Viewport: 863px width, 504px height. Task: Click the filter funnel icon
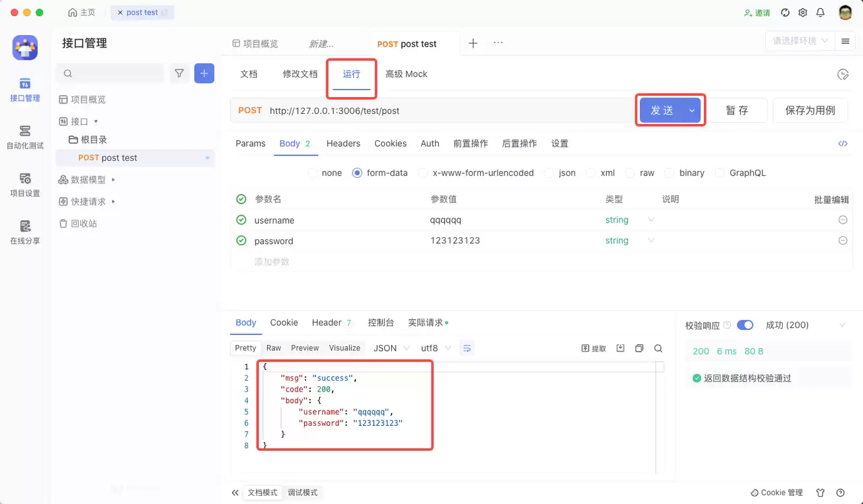point(179,73)
